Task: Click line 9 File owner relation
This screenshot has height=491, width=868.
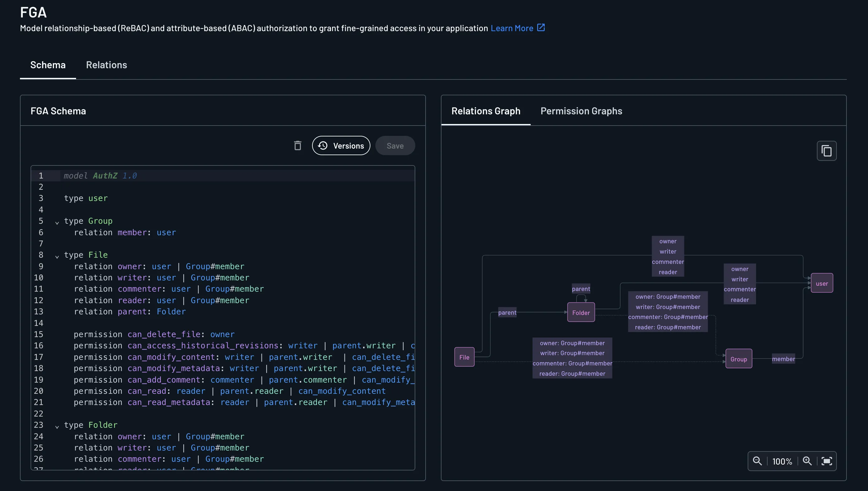Action: [x=159, y=266]
